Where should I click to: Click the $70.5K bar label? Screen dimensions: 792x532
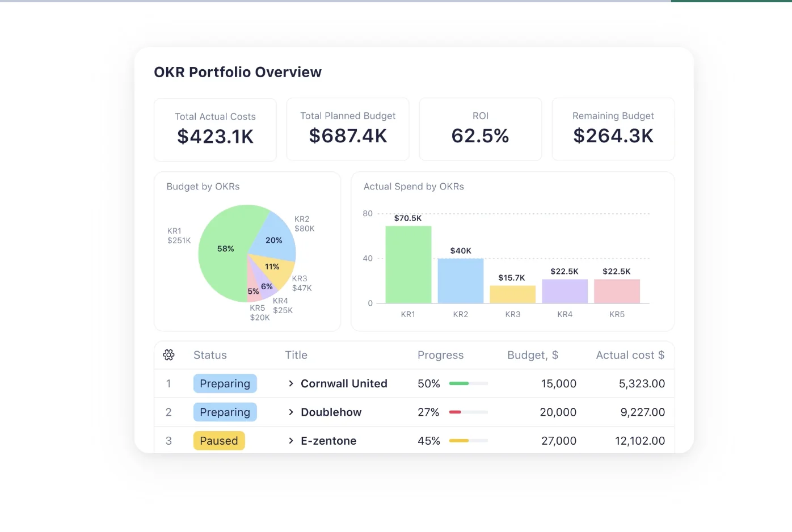click(x=408, y=218)
